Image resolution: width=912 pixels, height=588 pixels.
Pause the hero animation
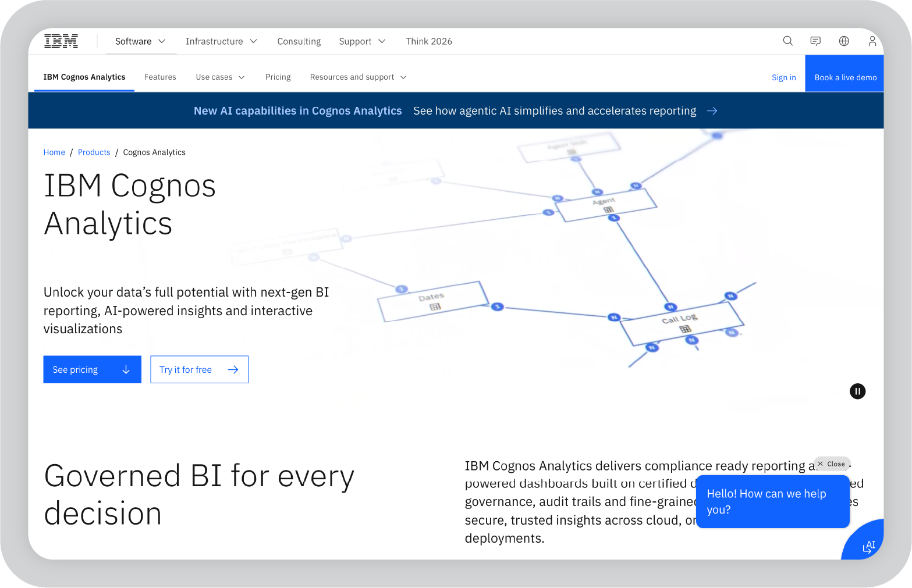tap(857, 391)
